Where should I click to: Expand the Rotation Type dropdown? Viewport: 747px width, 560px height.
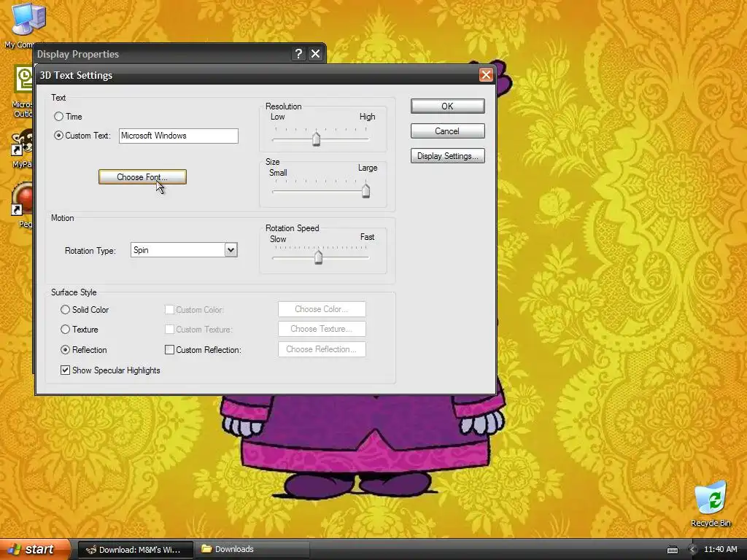pyautogui.click(x=231, y=250)
